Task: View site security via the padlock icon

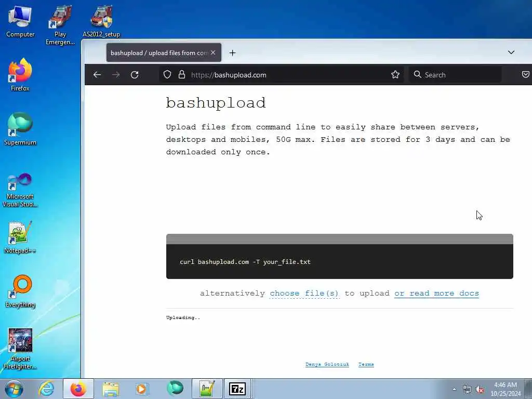Action: coord(182,75)
